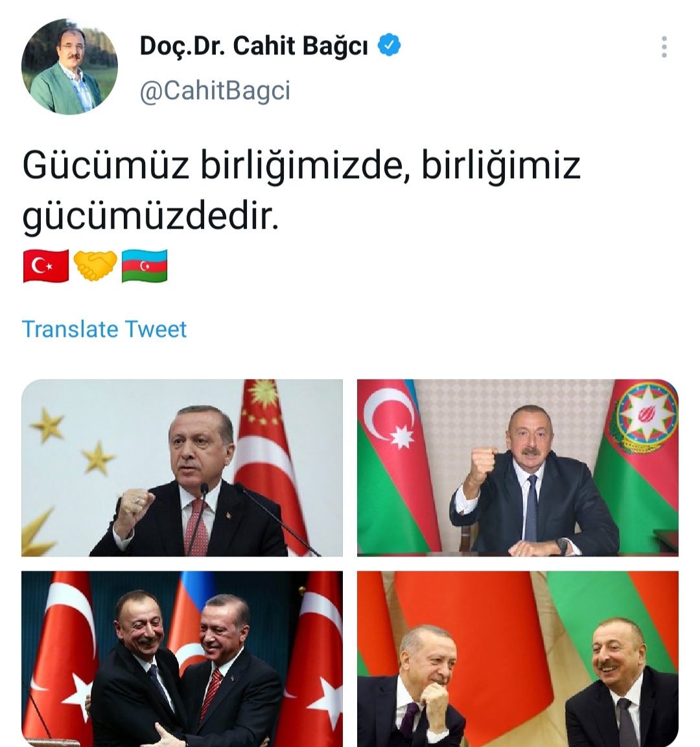700x747 pixels.
Task: Open the bottom-left photo of two men hugging
Action: point(182,659)
